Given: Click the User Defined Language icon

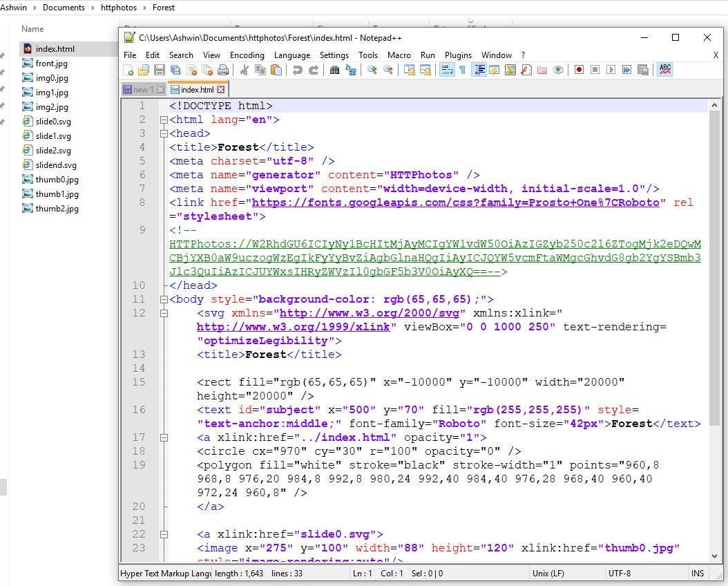Looking at the screenshot, I should [495, 70].
